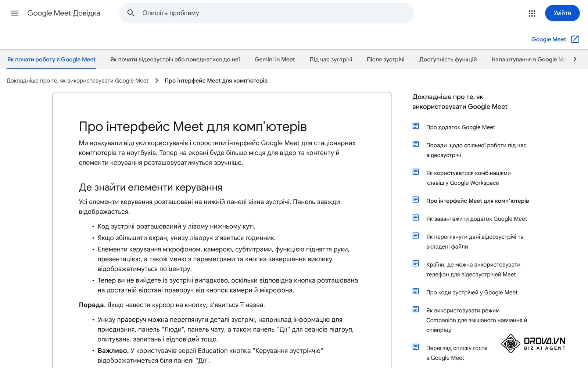Click the external link icon beside Google Meet
The image size is (588, 368).
575,39
